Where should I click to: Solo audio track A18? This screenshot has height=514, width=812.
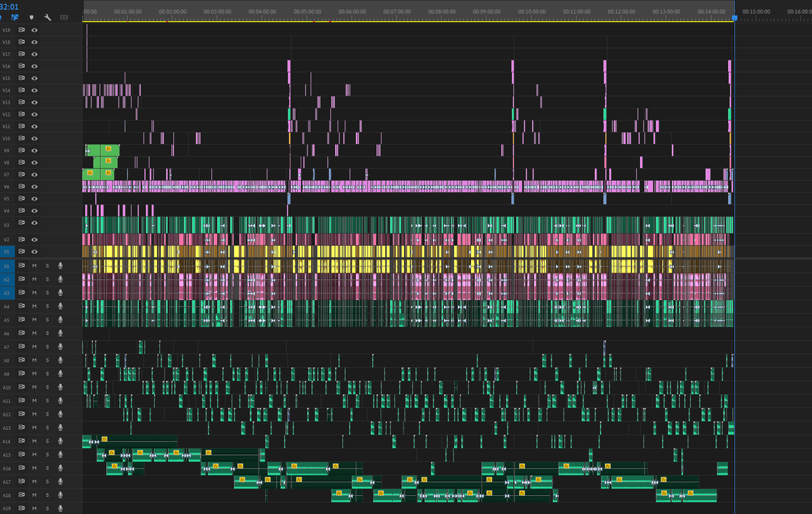[47, 495]
